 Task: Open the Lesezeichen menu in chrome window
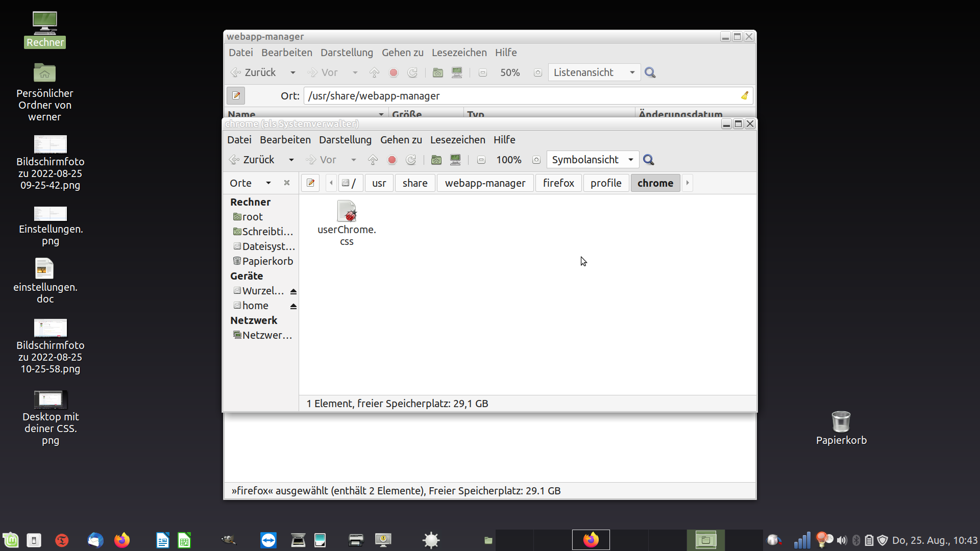[x=457, y=140]
